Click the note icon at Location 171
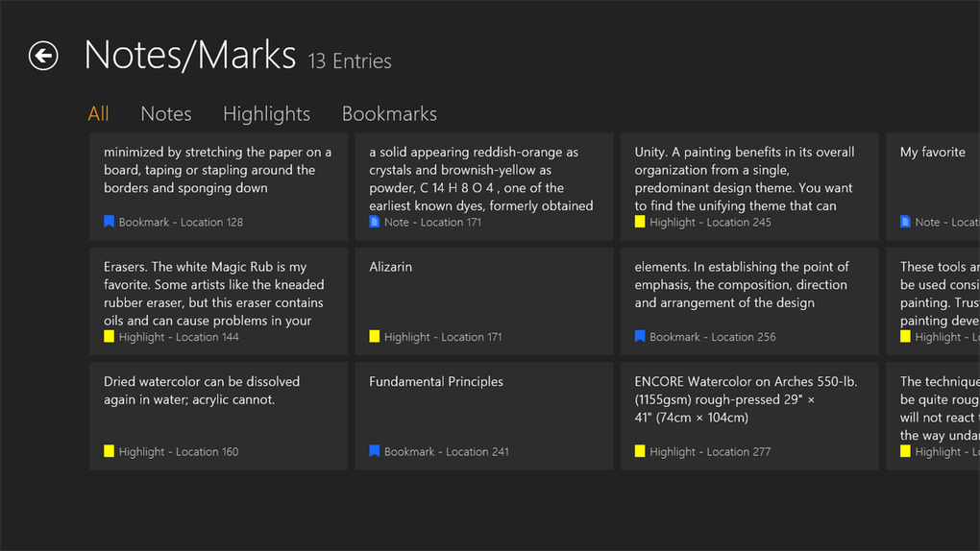Image resolution: width=980 pixels, height=551 pixels. (375, 222)
